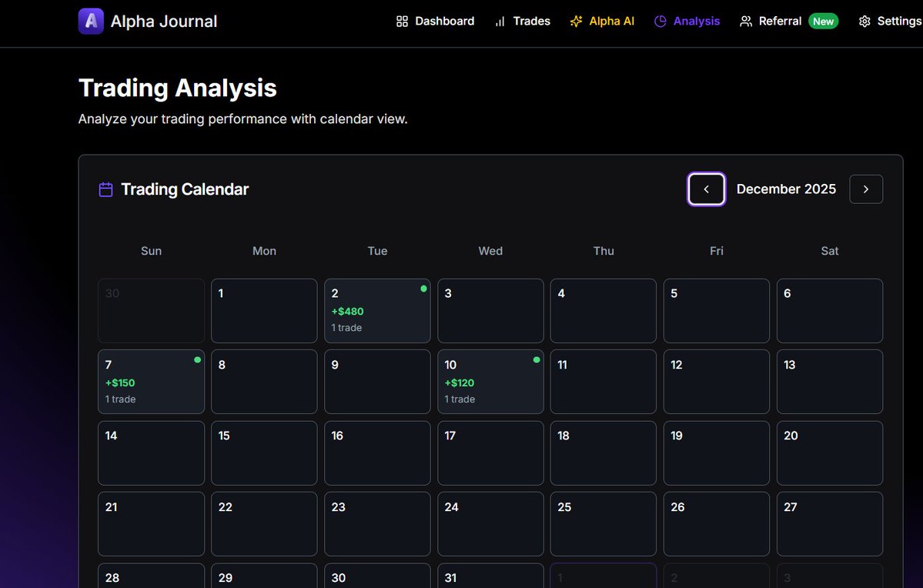Open the Settings nav item
The width and height of the screenshot is (923, 588).
point(891,22)
